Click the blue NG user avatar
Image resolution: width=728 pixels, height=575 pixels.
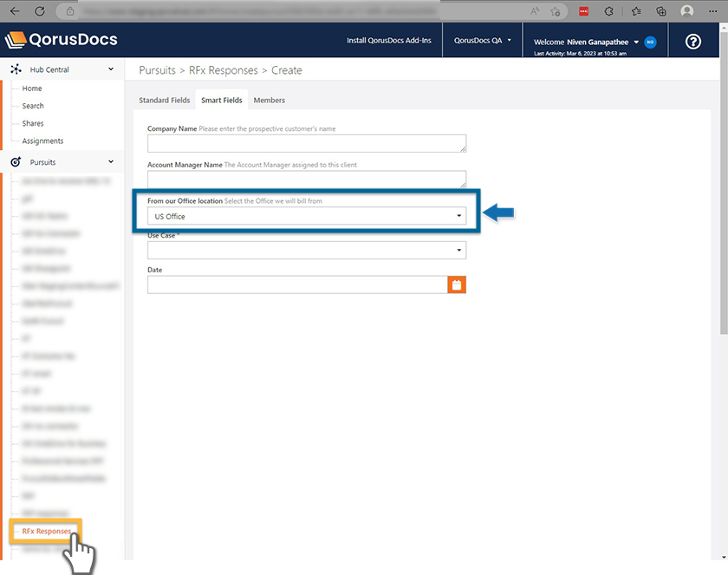pyautogui.click(x=651, y=42)
